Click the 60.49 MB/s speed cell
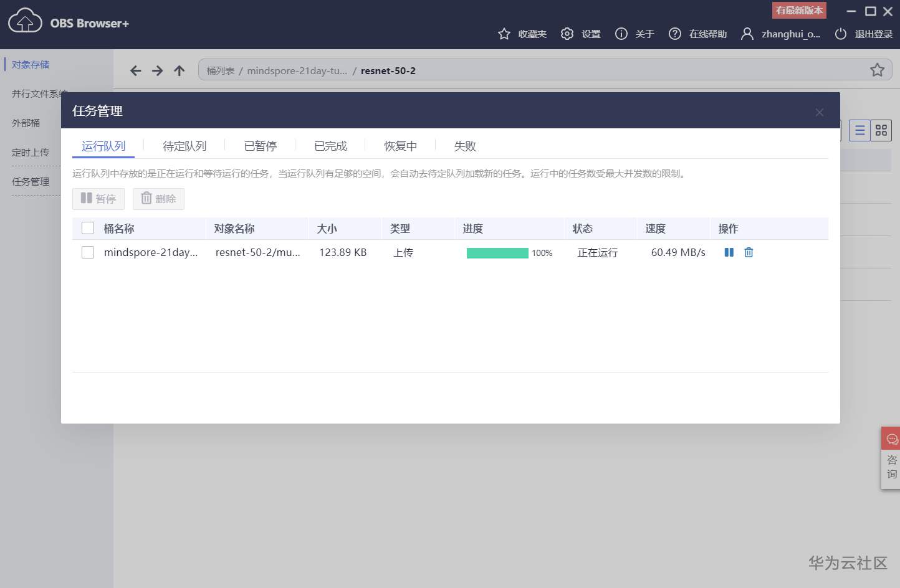The height and width of the screenshot is (588, 900). [x=678, y=252]
